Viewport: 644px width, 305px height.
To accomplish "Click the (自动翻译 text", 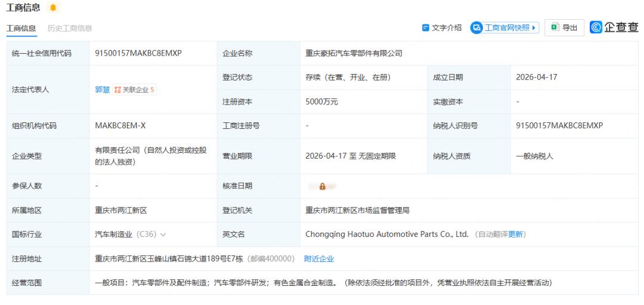I will pos(490,235).
